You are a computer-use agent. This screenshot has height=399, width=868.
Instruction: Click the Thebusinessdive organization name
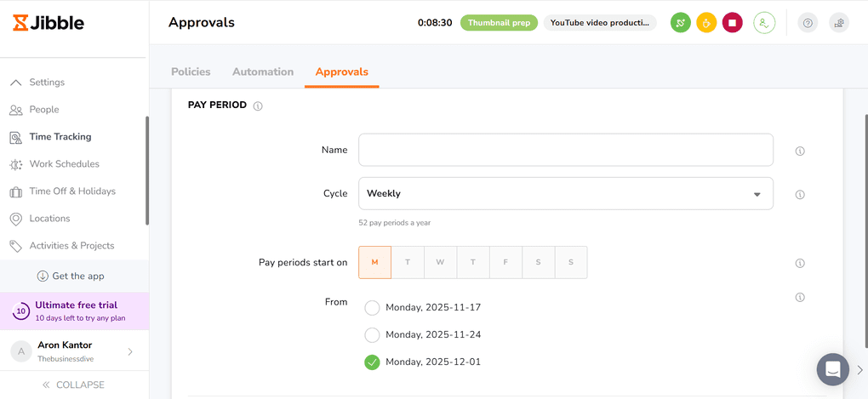tap(66, 359)
